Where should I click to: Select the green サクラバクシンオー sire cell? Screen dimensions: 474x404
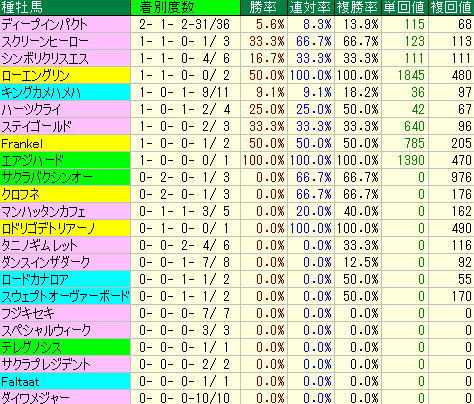(x=65, y=177)
